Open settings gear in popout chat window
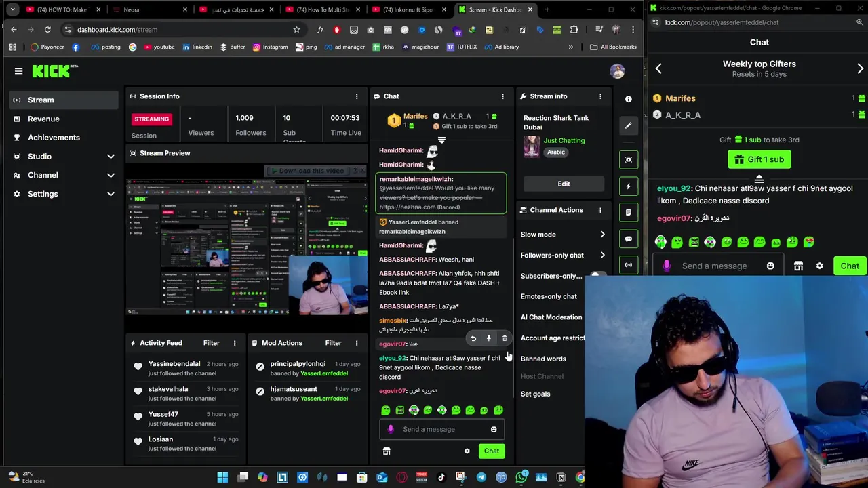Image resolution: width=868 pixels, height=488 pixels. [x=819, y=266]
